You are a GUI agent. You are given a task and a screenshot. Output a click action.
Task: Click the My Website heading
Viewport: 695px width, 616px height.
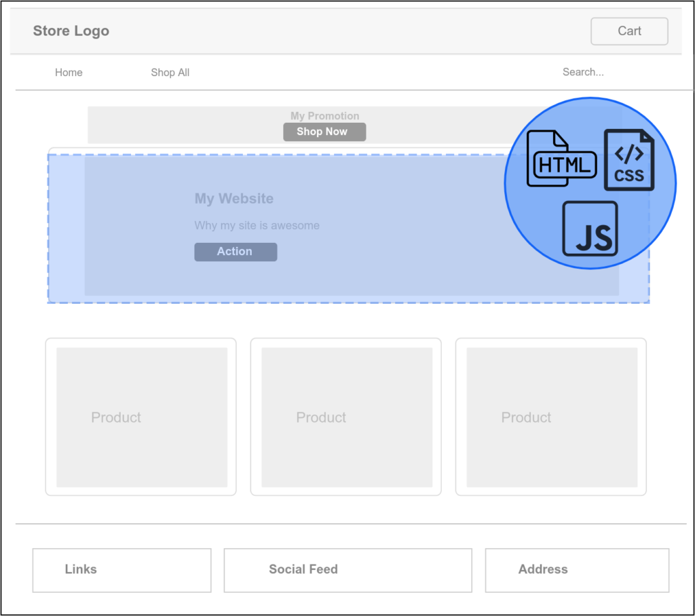click(233, 199)
